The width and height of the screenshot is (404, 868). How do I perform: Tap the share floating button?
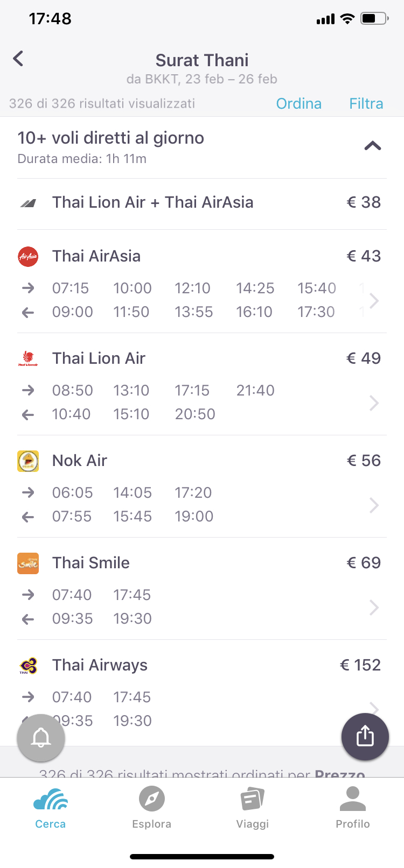coord(365,737)
